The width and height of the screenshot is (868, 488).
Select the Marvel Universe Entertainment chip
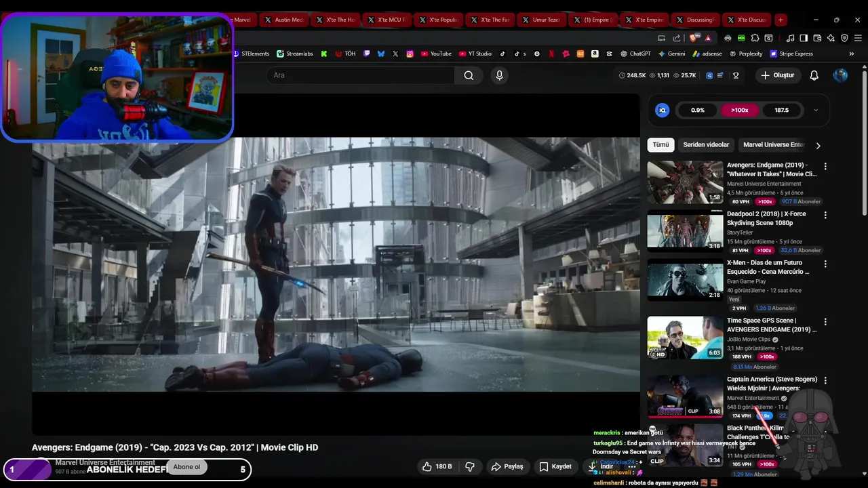pos(773,144)
